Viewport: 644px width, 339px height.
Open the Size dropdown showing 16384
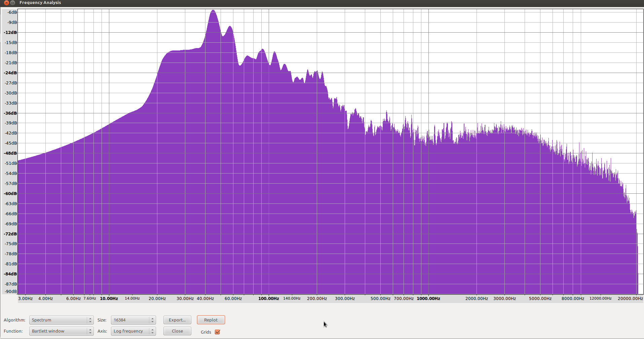[x=133, y=320]
